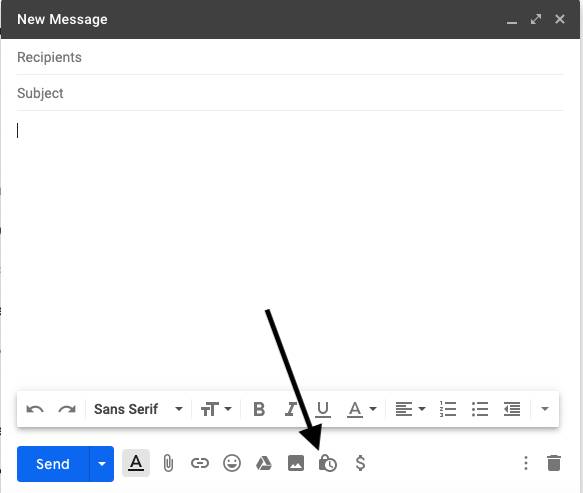Click the Send button
Screen dimensions: 583x493
click(x=53, y=464)
